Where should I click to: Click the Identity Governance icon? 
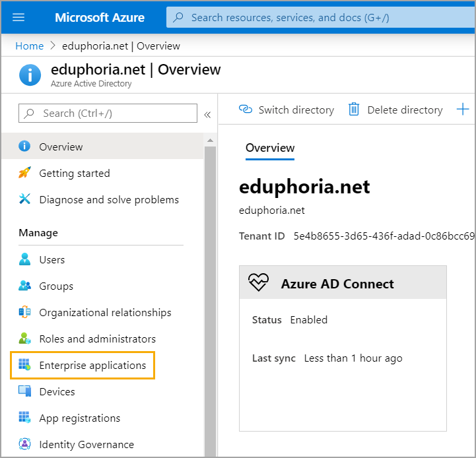[24, 443]
